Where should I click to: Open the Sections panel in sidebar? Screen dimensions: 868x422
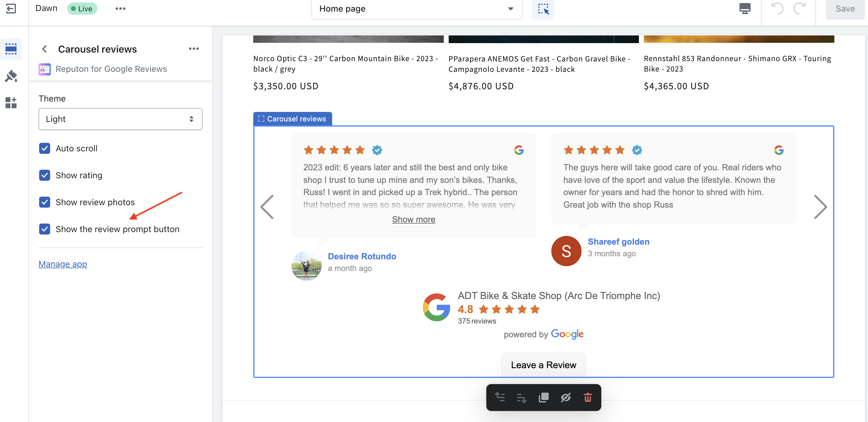[11, 49]
